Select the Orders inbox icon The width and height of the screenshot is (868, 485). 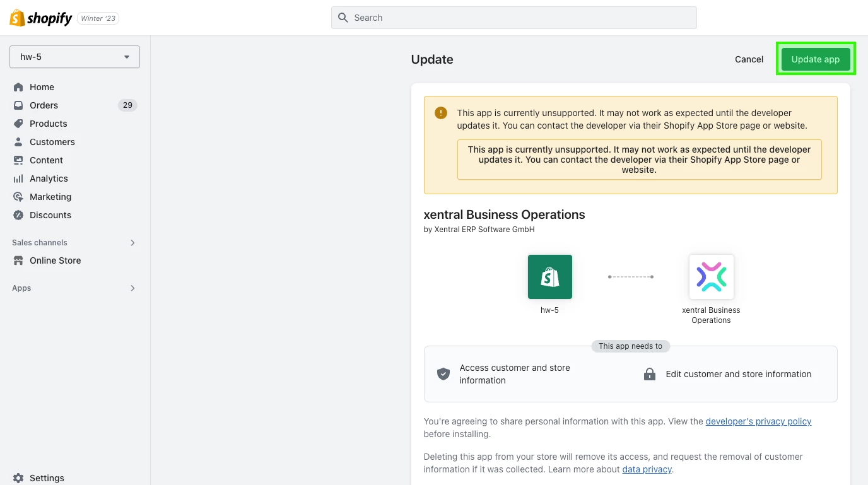[x=18, y=105]
